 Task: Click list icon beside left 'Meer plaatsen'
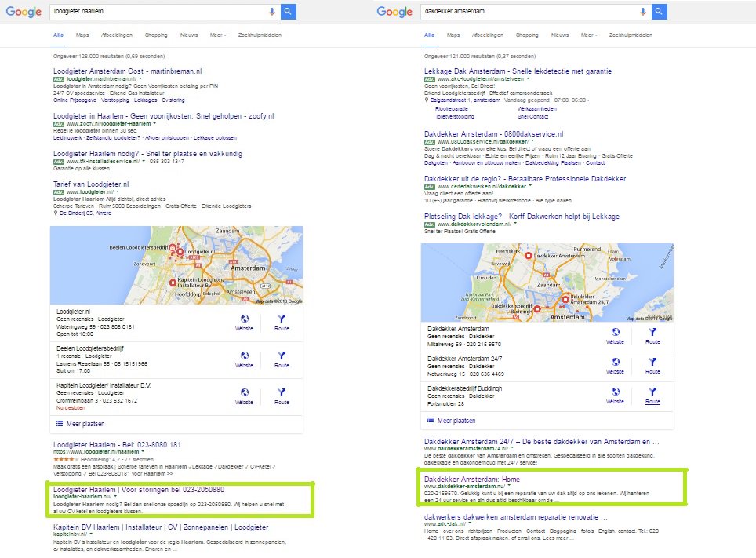tap(60, 423)
